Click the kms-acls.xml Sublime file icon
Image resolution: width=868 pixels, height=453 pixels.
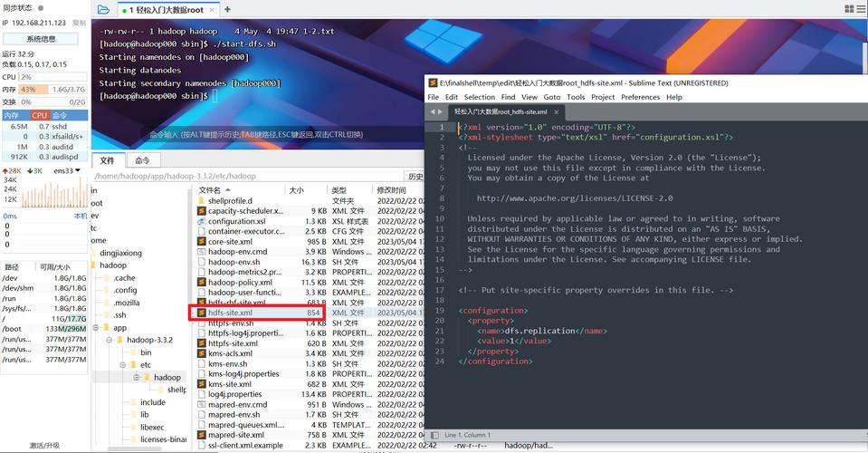[x=202, y=353]
